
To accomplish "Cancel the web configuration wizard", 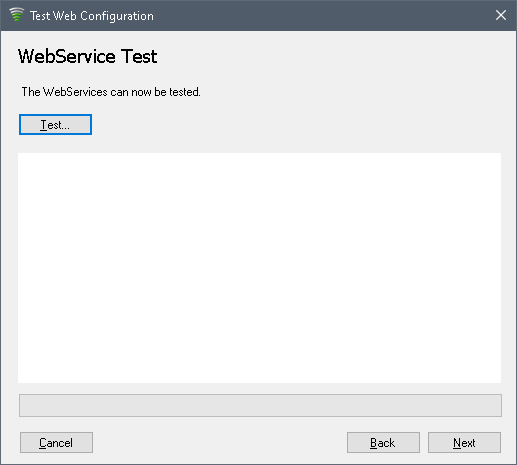I will (56, 443).
